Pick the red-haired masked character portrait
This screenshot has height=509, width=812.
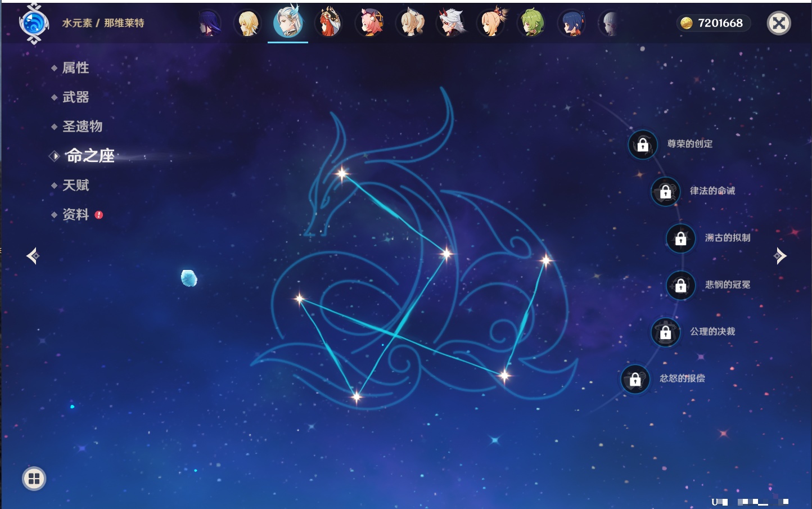[x=329, y=24]
